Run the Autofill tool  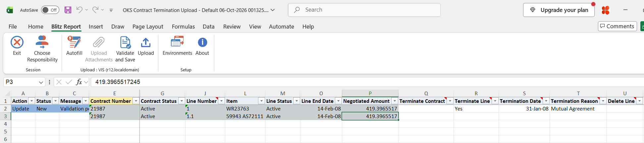pos(74,46)
